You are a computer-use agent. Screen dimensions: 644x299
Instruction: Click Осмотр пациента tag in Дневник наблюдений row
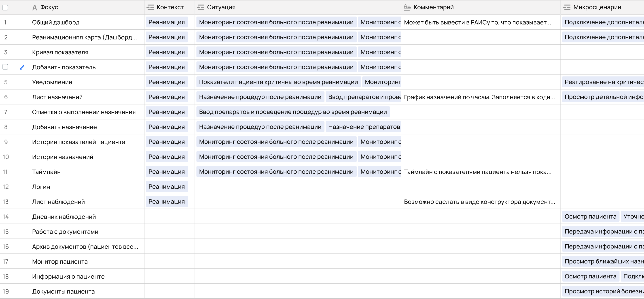point(590,216)
